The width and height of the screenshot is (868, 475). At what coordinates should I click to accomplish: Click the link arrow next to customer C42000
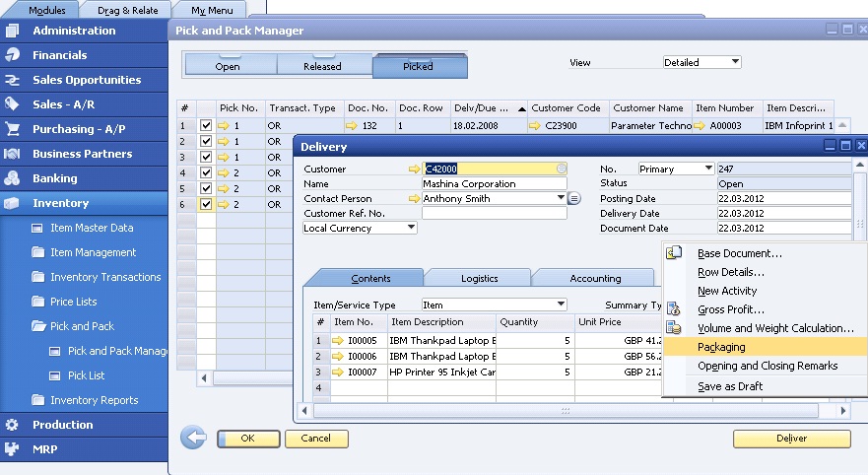tap(414, 170)
